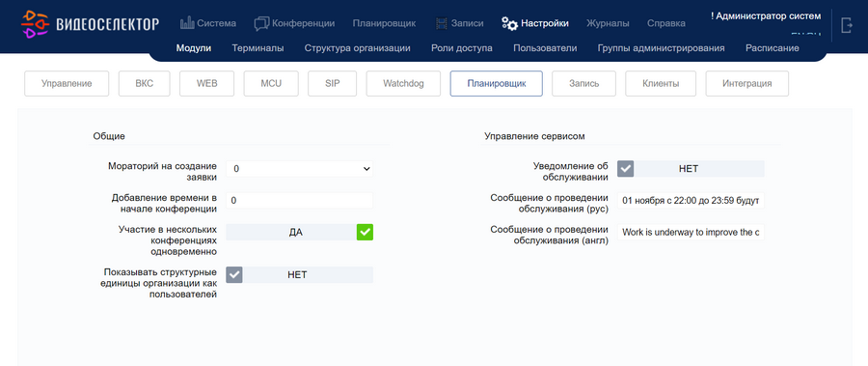
Task: Go to Пользователи section
Action: coord(545,48)
